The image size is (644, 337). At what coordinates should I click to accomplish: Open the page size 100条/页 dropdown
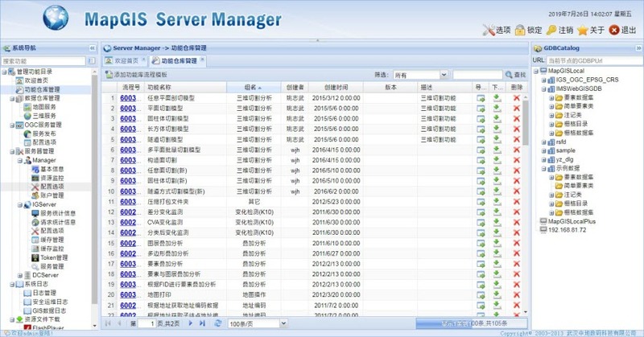(263, 323)
